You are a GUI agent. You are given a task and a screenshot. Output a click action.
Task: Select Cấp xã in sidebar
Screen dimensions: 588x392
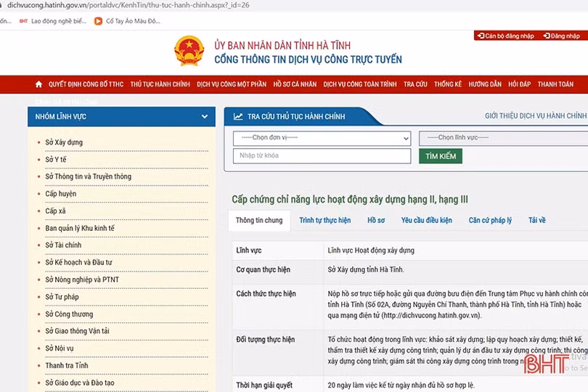click(55, 211)
